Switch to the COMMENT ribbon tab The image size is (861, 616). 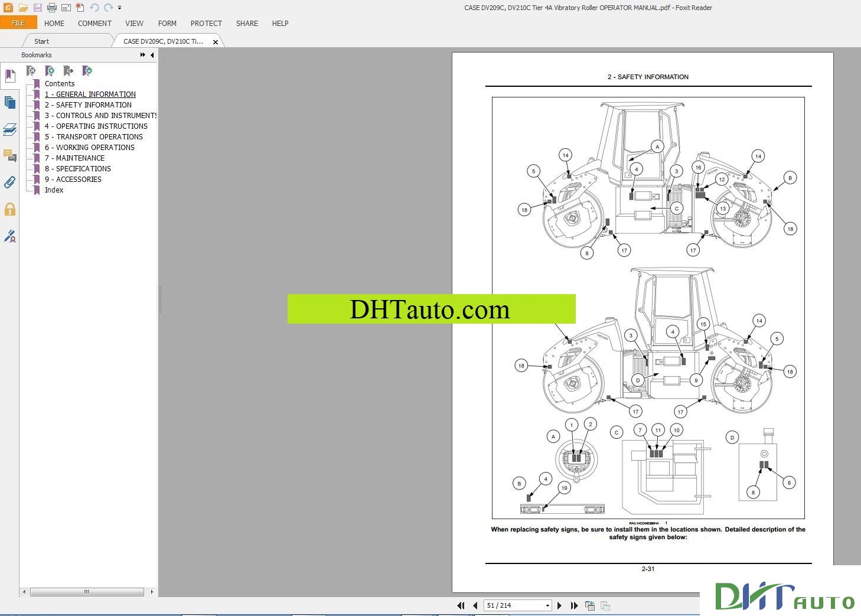(94, 24)
